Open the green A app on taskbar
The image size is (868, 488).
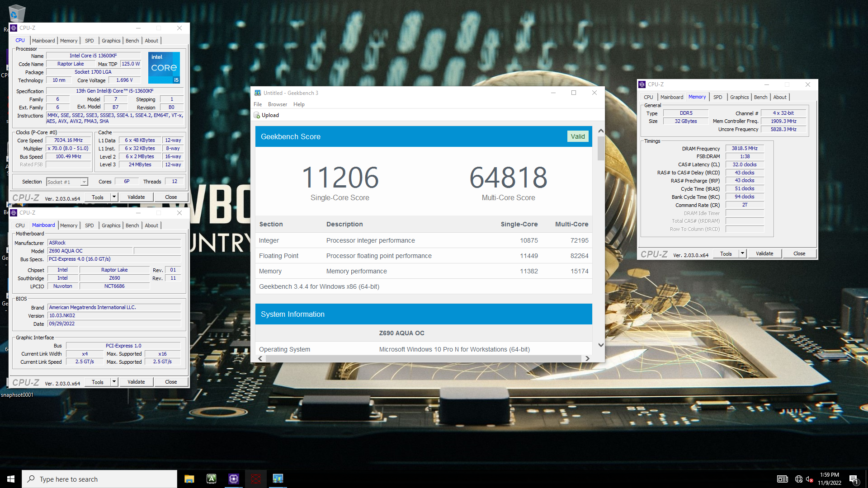tap(211, 479)
